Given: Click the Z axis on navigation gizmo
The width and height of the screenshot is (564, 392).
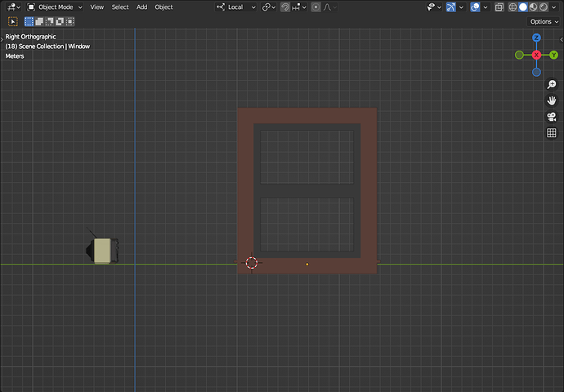Looking at the screenshot, I should [536, 38].
